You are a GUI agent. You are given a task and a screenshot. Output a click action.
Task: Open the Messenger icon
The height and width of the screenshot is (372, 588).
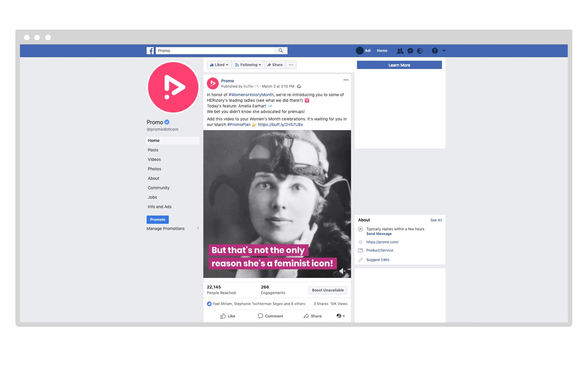(x=410, y=51)
